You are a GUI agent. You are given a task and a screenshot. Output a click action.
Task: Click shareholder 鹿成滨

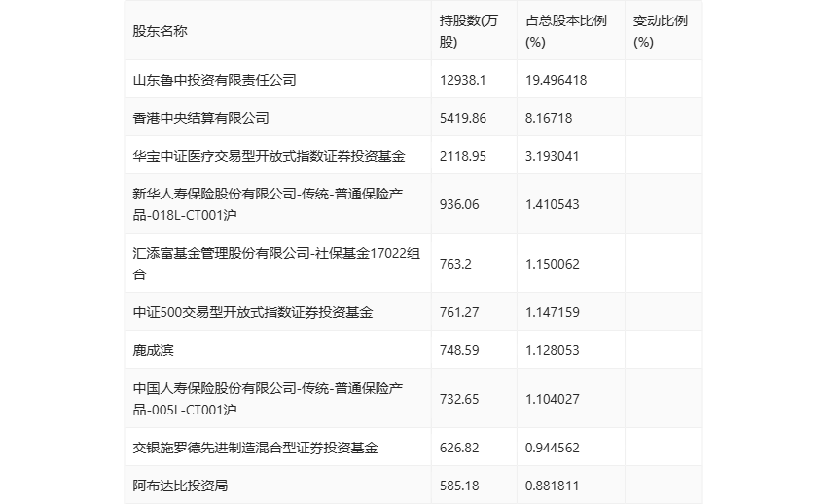click(x=153, y=350)
